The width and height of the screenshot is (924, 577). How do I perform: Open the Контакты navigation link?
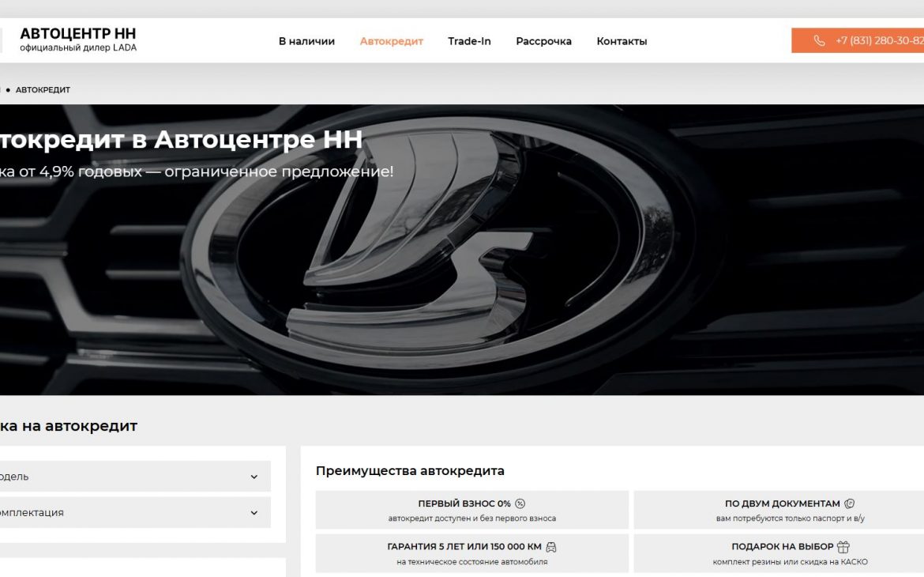(x=622, y=41)
